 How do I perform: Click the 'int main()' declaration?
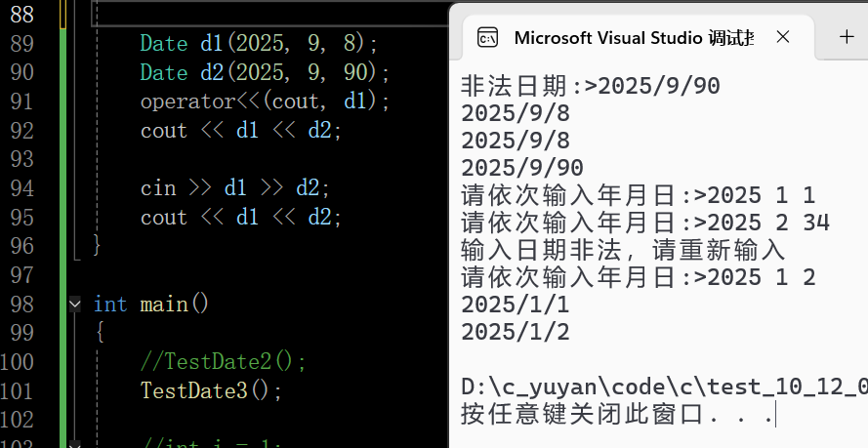pyautogui.click(x=151, y=304)
